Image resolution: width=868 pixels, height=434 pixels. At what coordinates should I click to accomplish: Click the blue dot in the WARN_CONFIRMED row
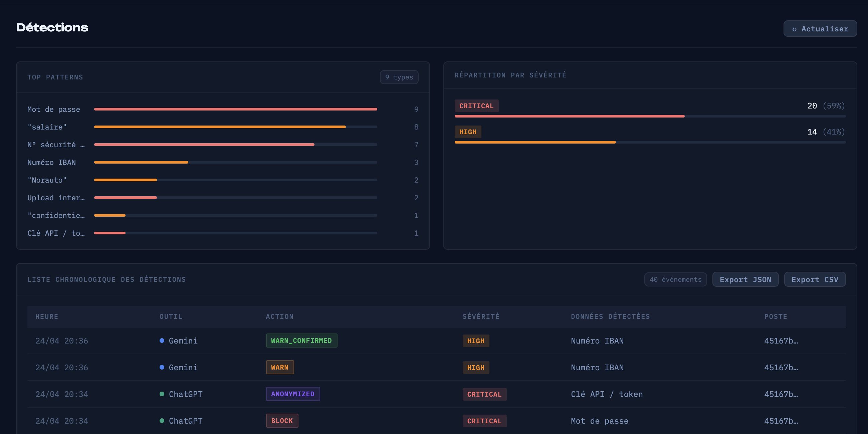click(162, 340)
